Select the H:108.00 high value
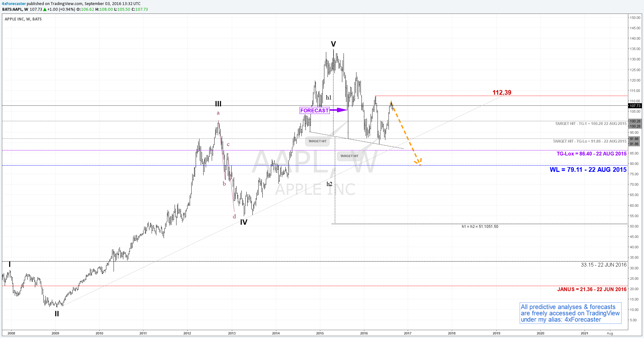 coord(104,9)
